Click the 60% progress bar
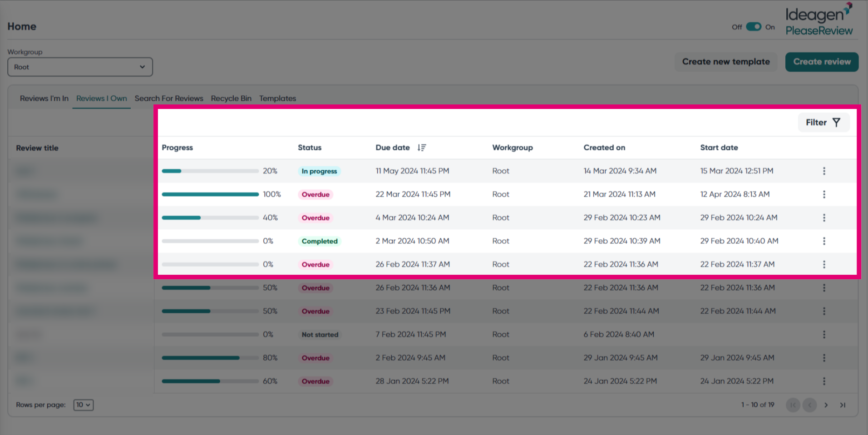 [210, 381]
